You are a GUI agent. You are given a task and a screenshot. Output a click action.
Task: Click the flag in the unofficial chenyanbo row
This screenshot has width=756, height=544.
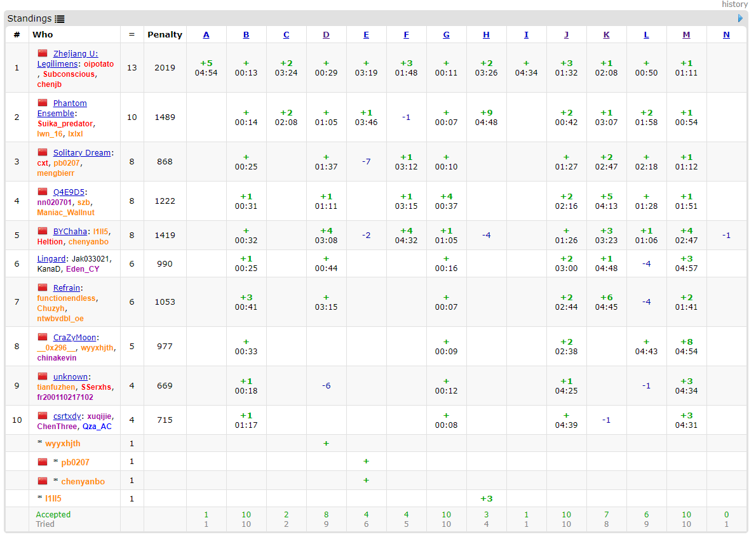pos(43,481)
